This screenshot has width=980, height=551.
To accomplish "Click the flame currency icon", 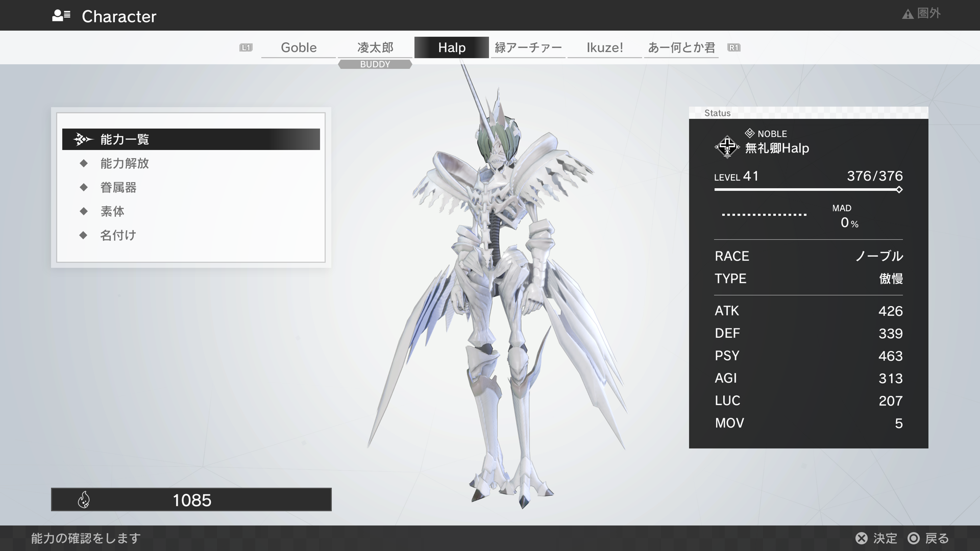I will click(x=84, y=500).
